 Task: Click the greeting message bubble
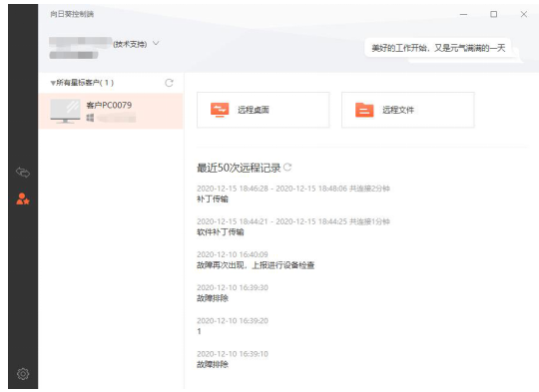(x=438, y=48)
